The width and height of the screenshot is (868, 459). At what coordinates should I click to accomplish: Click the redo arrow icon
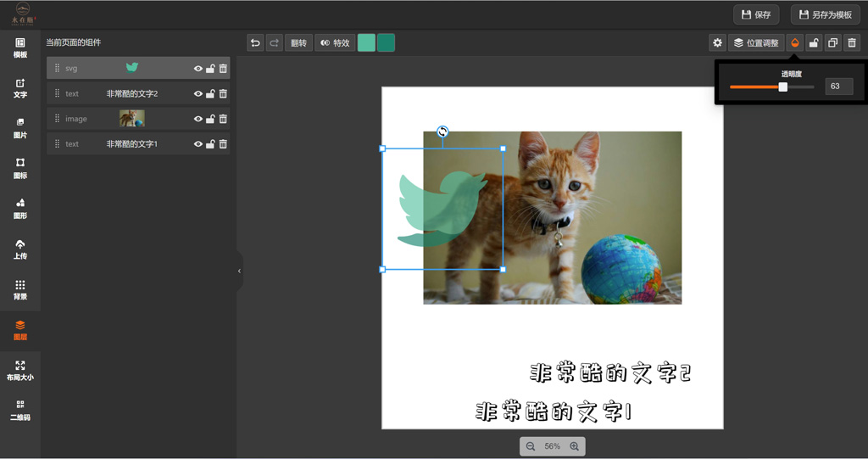pos(274,42)
